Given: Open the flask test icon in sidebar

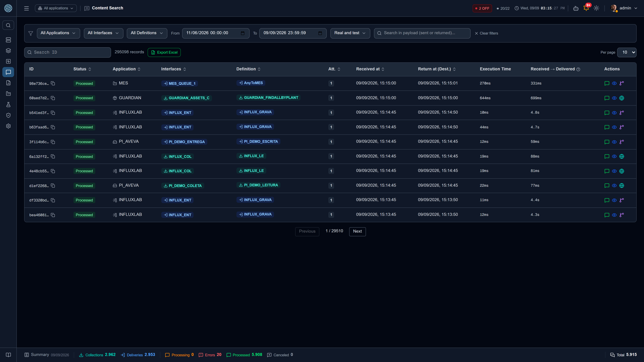Looking at the screenshot, I should [x=8, y=105].
